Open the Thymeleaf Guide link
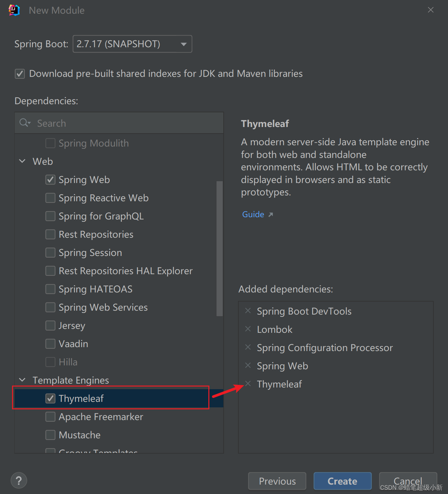448x494 pixels. (253, 215)
